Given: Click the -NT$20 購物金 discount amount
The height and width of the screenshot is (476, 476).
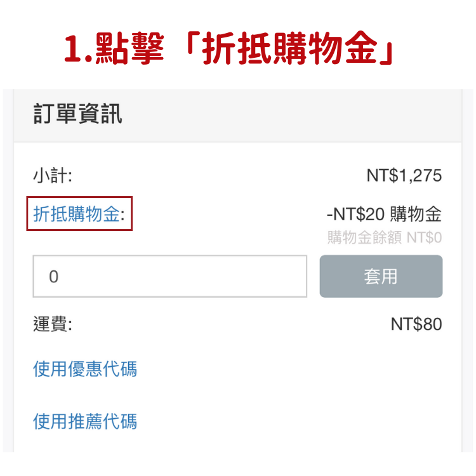Looking at the screenshot, I should (384, 215).
